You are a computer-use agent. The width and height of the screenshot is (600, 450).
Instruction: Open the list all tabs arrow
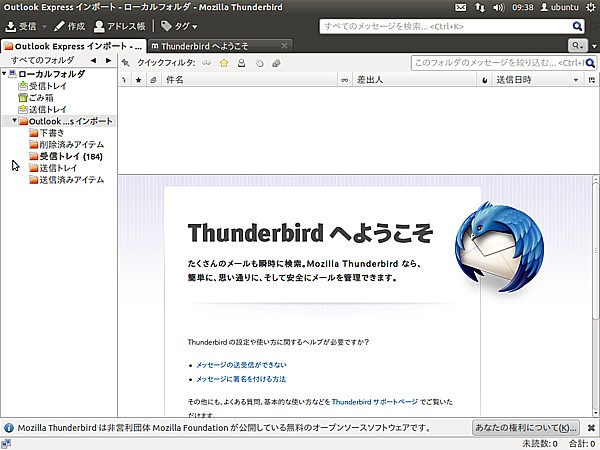point(594,46)
